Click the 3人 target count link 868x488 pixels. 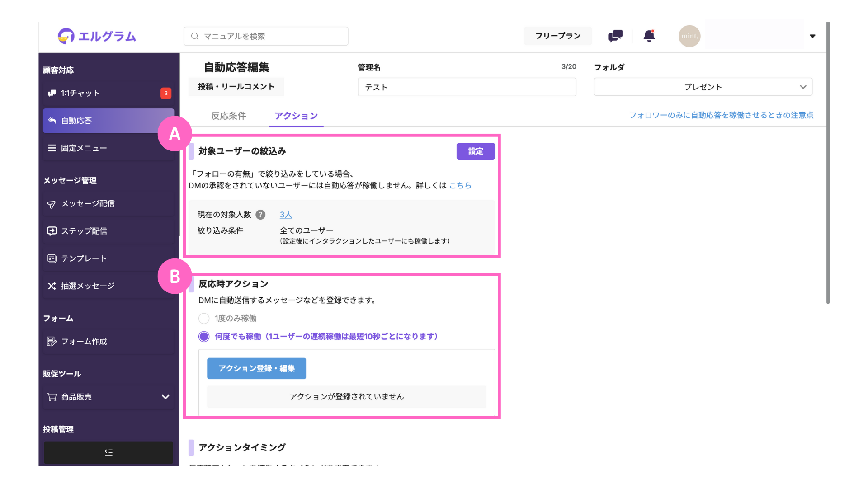(286, 215)
